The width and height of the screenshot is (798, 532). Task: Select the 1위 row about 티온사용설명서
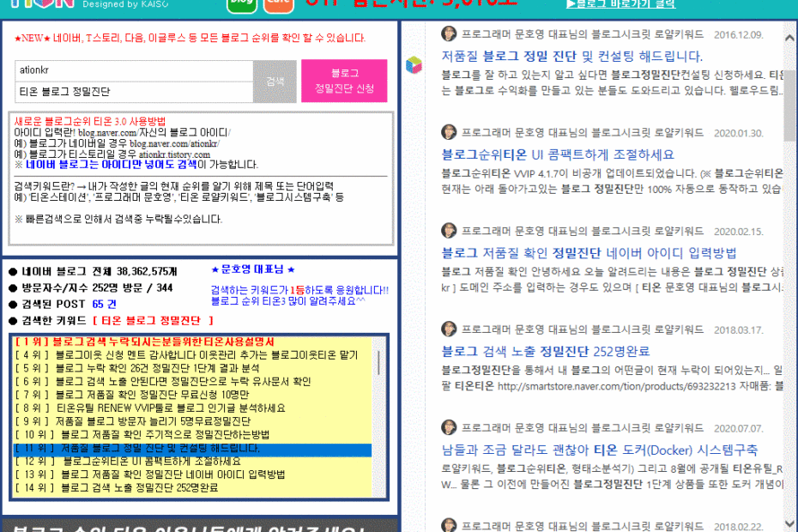(x=192, y=342)
